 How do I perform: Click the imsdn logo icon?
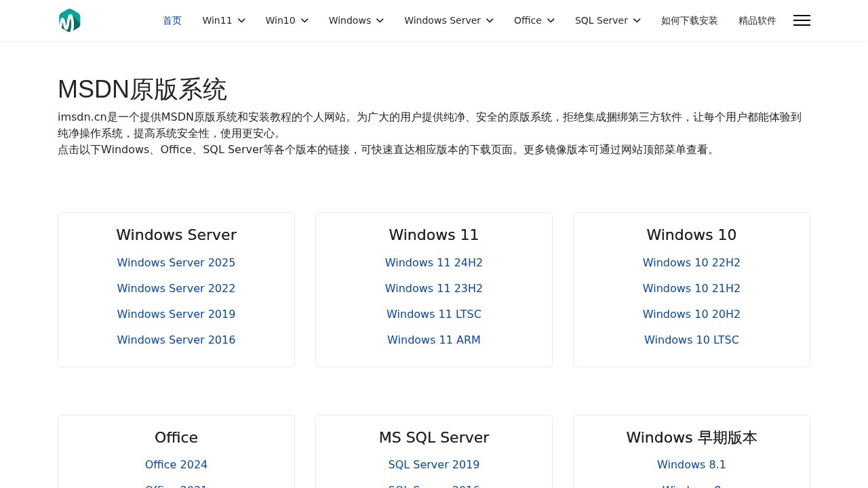(x=69, y=20)
